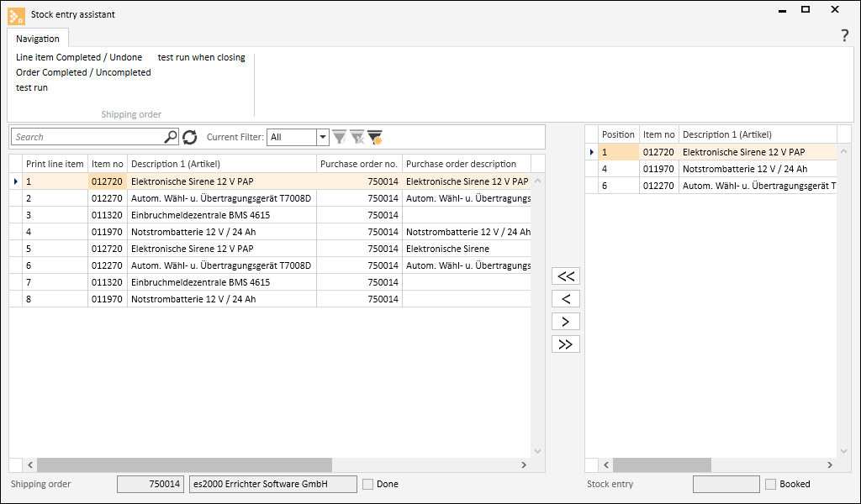This screenshot has width=861, height=504.
Task: Toggle the Booked checkbox
Action: click(x=771, y=484)
